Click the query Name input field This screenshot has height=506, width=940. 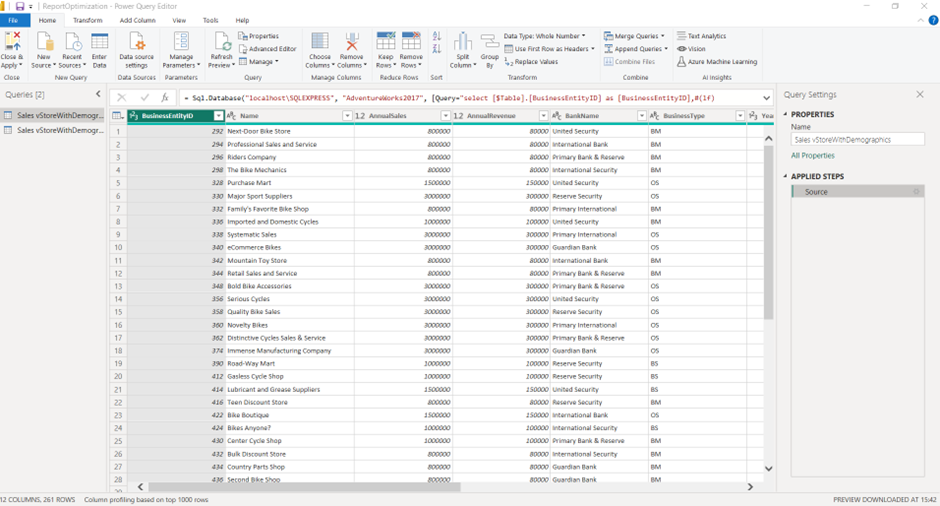tap(857, 140)
